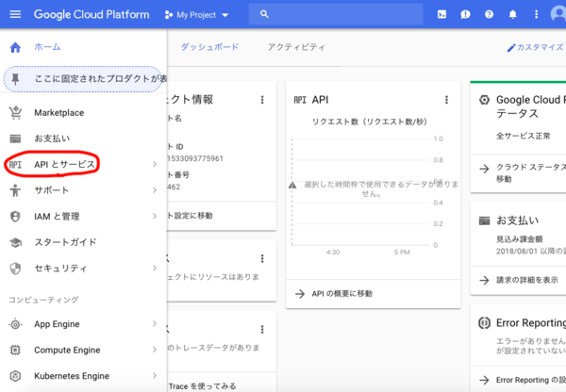Screen dimensions: 566x392
Task: Click the no-data warning triangle in API chart
Action: click(x=292, y=186)
